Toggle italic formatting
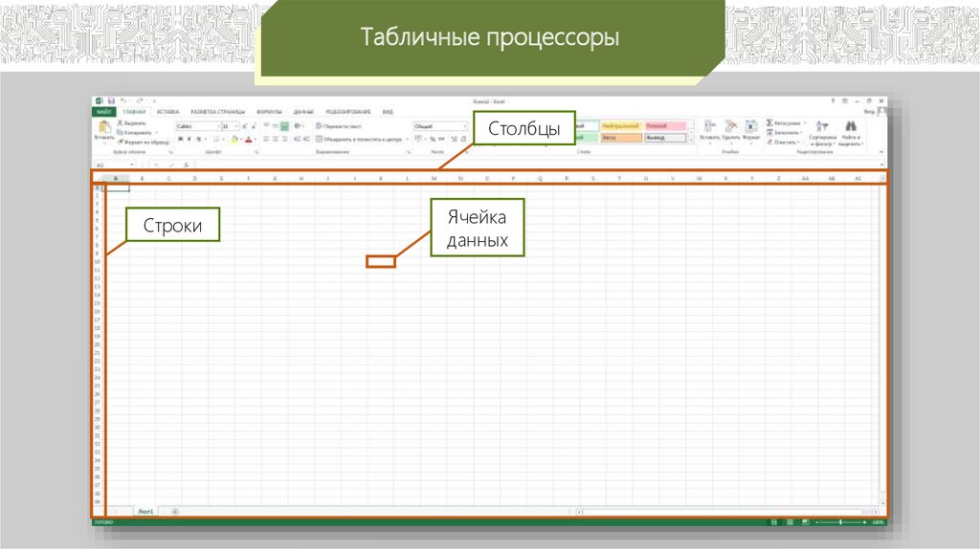Viewport: 980px width, 549px height. pos(189,140)
